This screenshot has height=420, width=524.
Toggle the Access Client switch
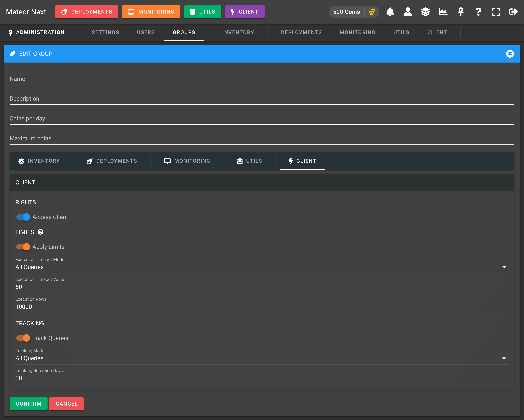(x=23, y=217)
